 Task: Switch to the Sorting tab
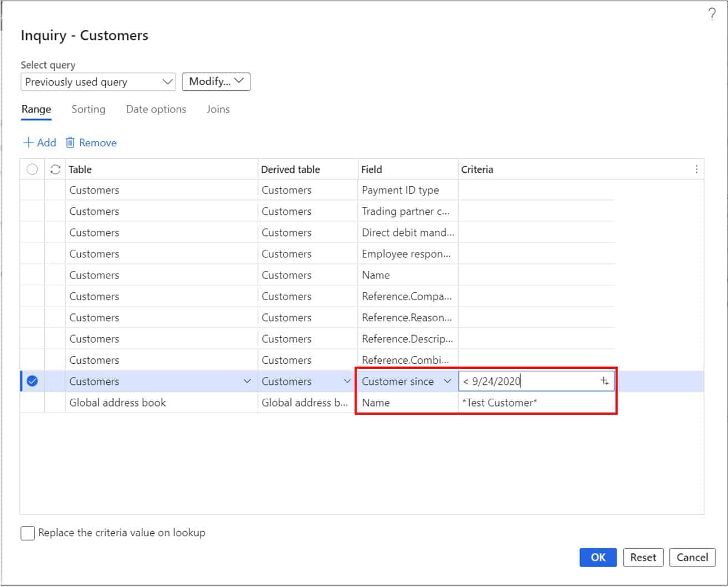coord(88,109)
